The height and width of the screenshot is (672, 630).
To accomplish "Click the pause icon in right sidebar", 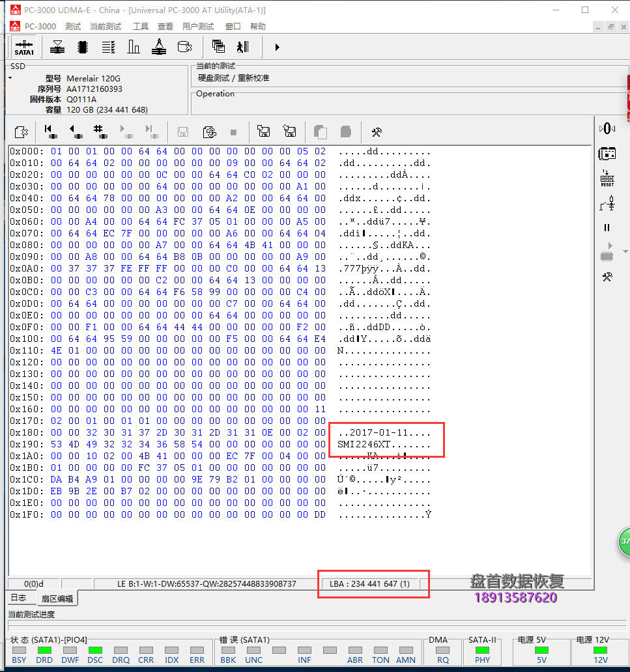I will point(607,227).
